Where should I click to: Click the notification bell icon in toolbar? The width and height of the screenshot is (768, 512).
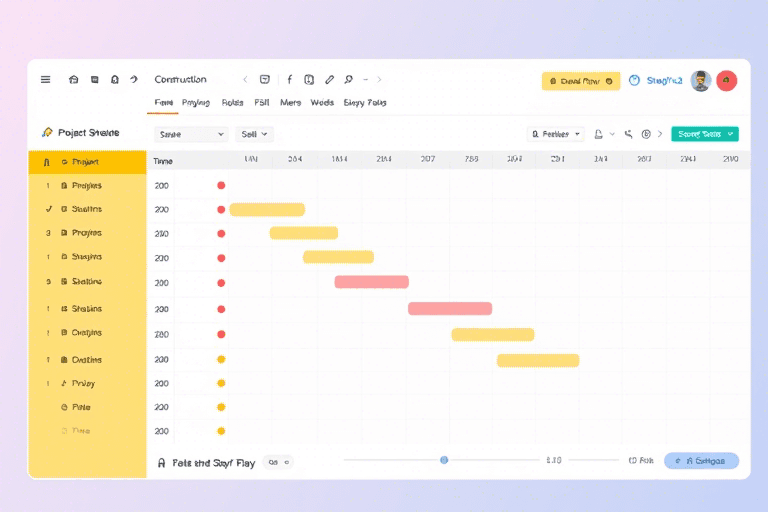(115, 80)
